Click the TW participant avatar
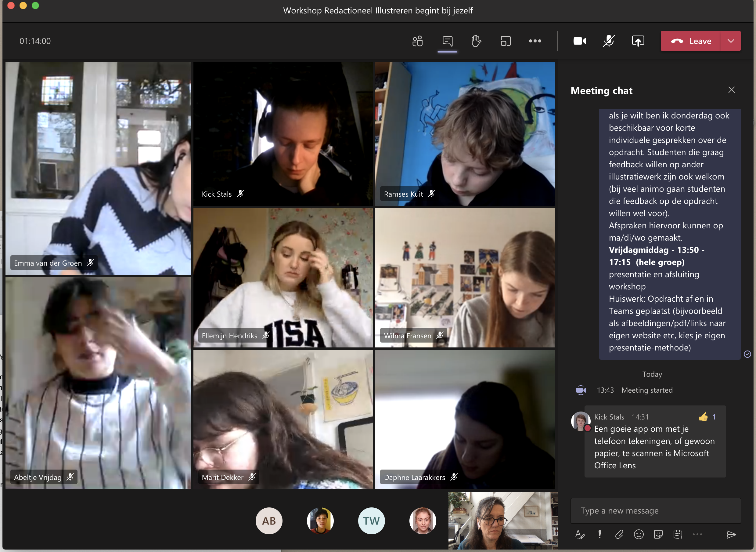The width and height of the screenshot is (756, 552). [x=371, y=521]
